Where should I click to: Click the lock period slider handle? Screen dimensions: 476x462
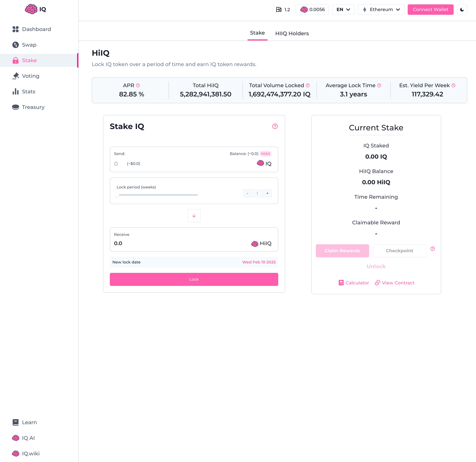coord(117,195)
